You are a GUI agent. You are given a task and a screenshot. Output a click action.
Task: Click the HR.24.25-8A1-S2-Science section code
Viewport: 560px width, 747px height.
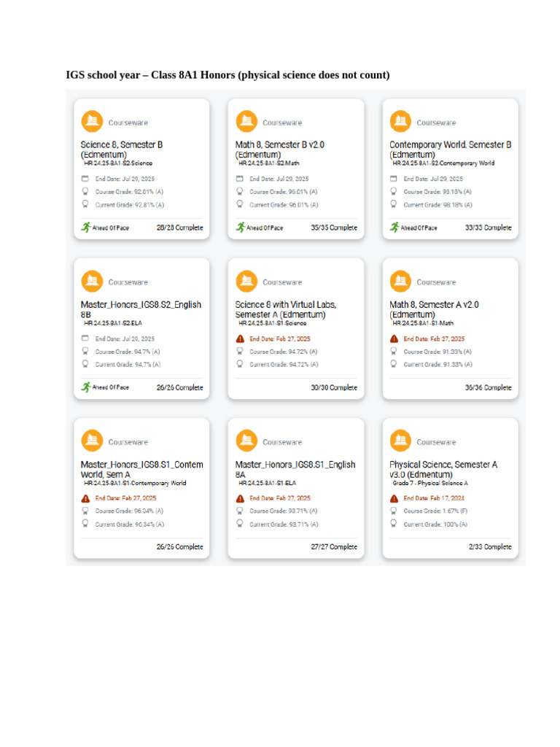click(x=118, y=163)
